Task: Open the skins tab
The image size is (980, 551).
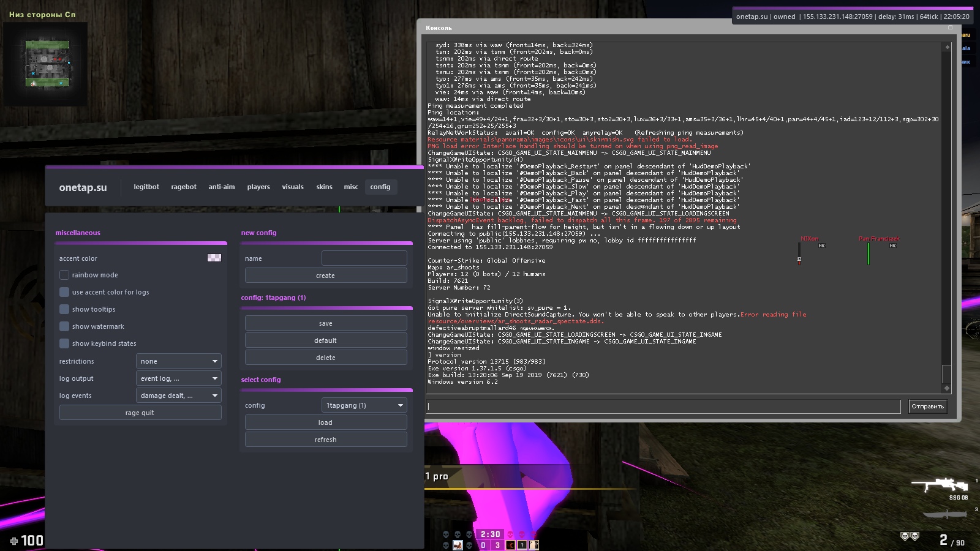Action: point(324,187)
